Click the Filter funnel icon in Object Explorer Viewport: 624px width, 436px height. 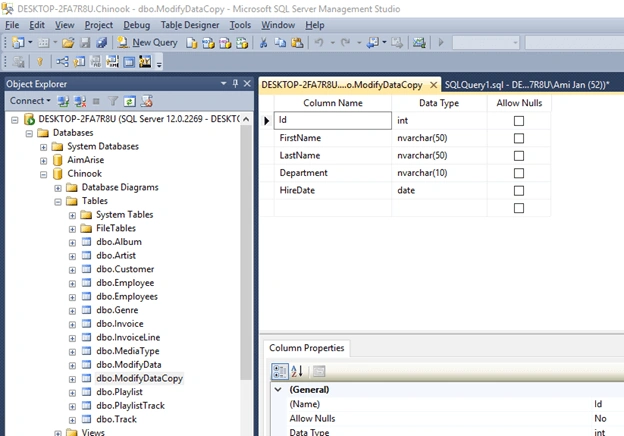pos(113,101)
